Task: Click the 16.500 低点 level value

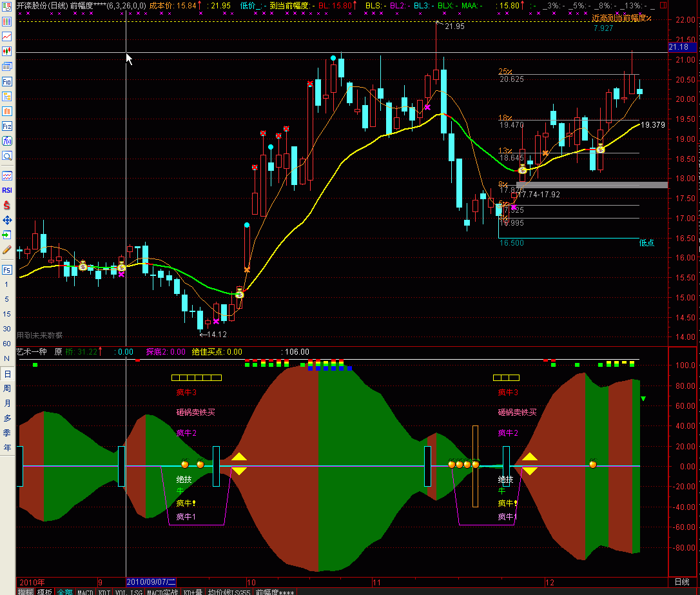Action: point(512,243)
